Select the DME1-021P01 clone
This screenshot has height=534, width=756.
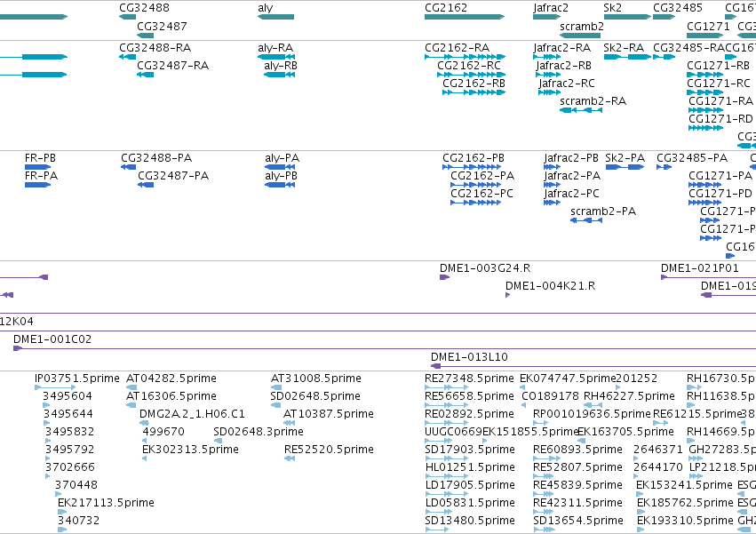click(x=708, y=277)
